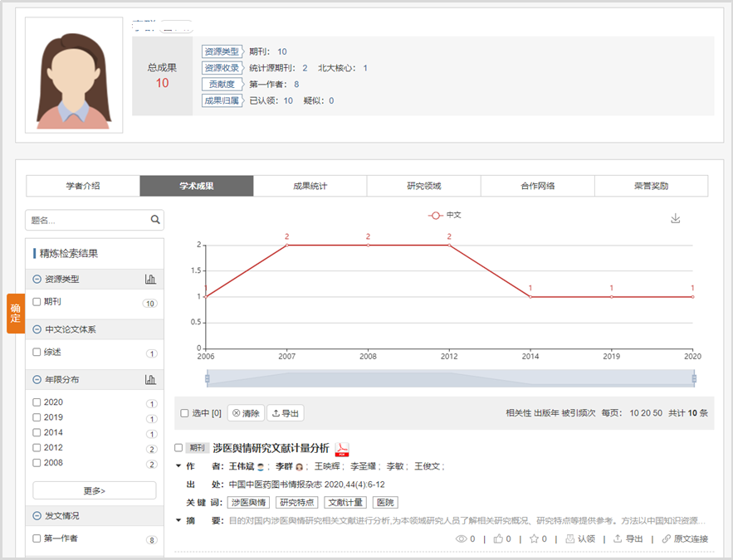Screen dimensions: 733x560
Task: Click the thumbs-up like icon
Action: 498,539
